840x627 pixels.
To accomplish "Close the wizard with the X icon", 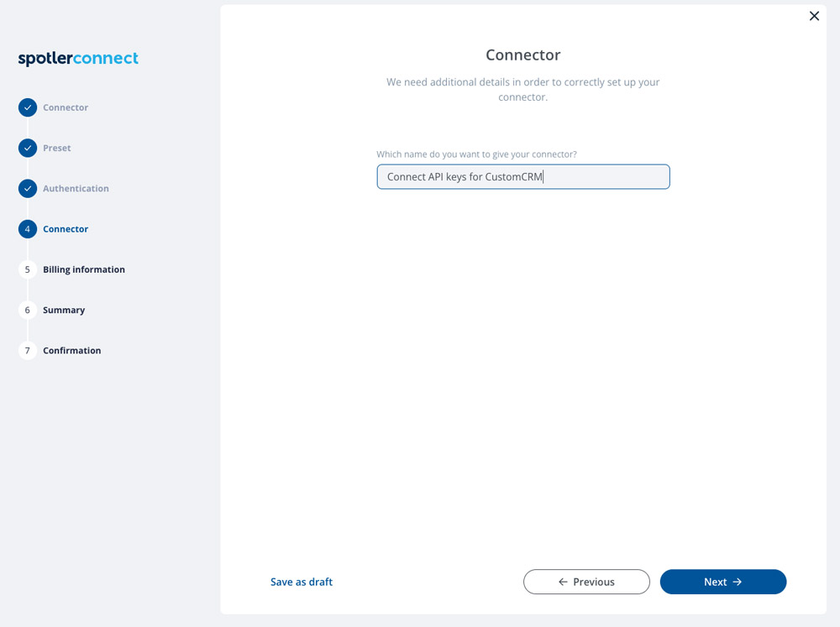I will pos(814,16).
